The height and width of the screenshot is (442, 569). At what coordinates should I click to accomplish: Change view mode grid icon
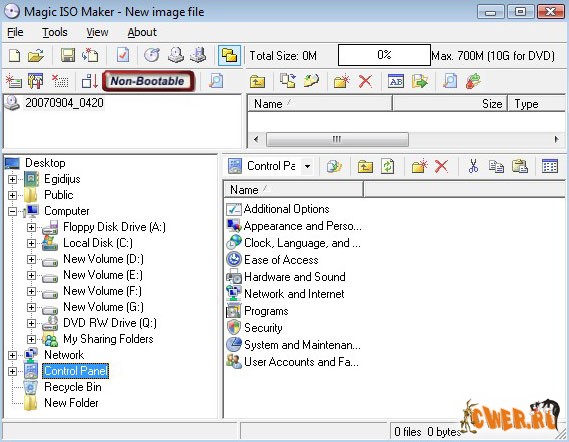550,167
